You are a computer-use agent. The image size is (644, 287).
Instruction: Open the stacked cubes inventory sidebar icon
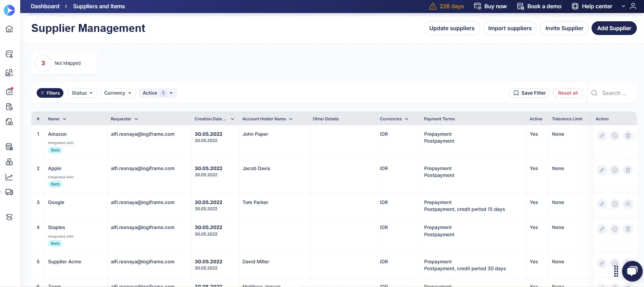coord(9,162)
